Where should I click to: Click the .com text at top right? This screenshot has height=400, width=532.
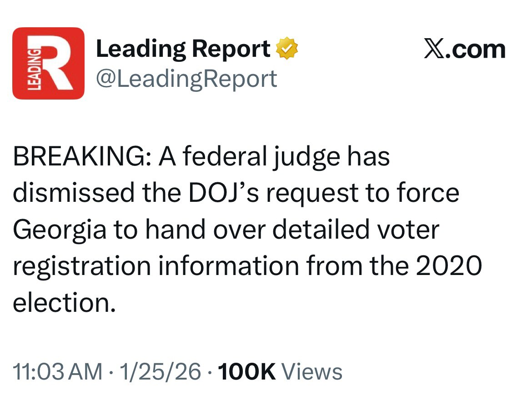tap(475, 49)
